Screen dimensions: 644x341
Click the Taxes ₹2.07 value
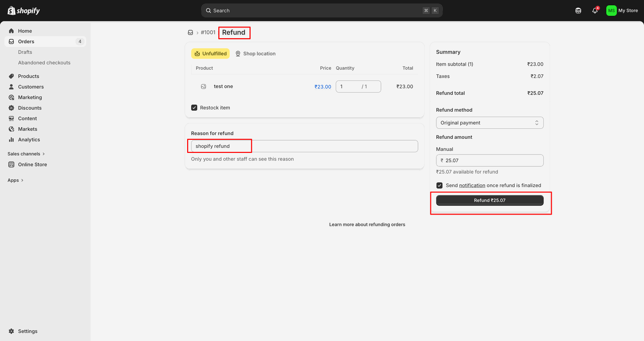point(537,76)
